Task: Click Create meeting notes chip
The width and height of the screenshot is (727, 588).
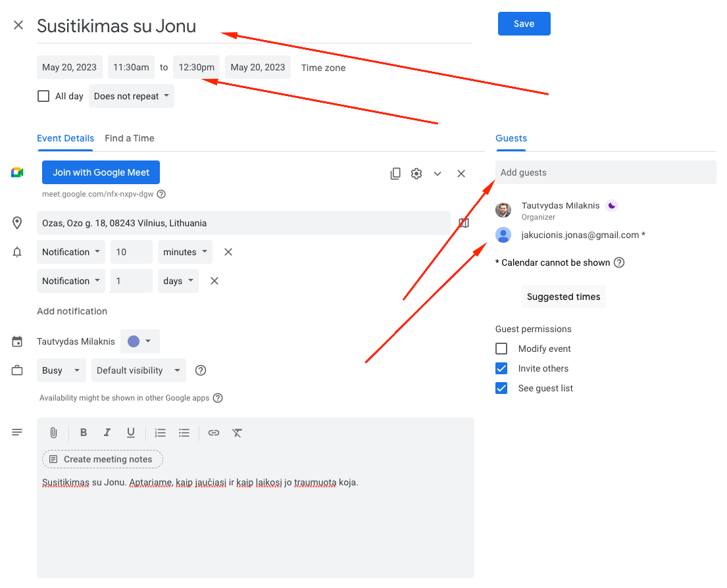Action: 103,459
